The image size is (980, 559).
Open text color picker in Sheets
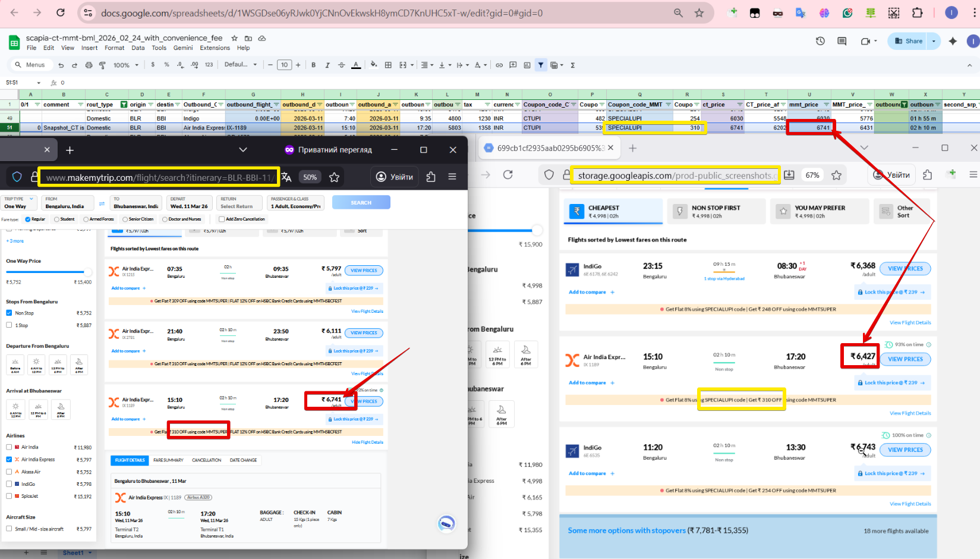[356, 65]
